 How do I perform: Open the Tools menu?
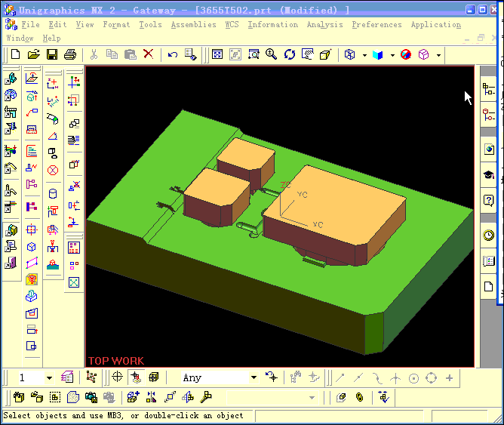coord(150,25)
